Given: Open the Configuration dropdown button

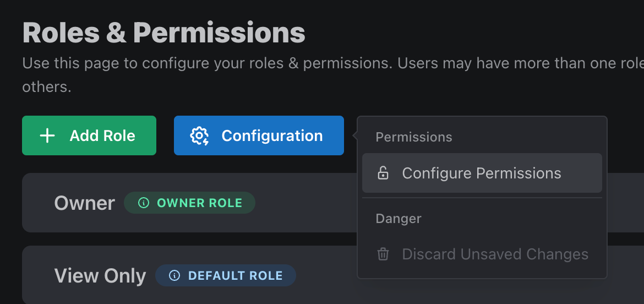Looking at the screenshot, I should [x=259, y=135].
